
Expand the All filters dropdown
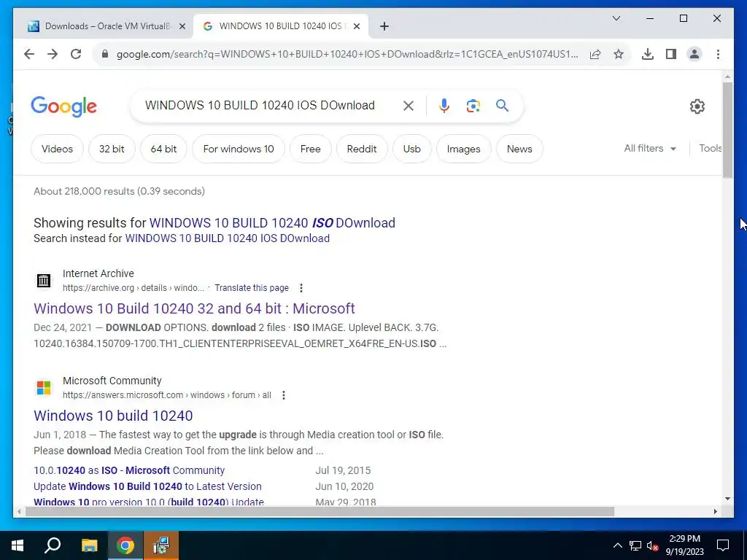650,149
